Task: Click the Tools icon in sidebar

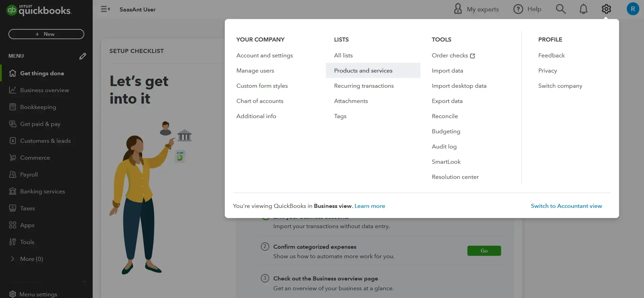Action: click(12, 242)
